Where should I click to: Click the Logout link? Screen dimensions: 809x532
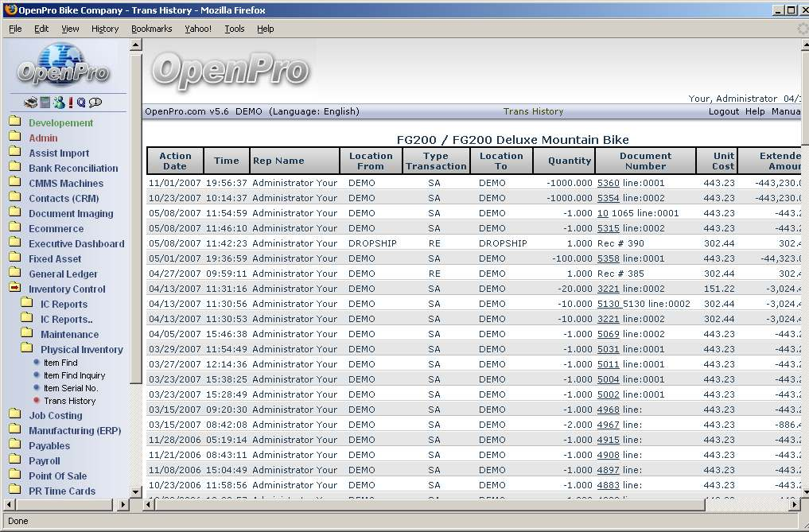723,111
